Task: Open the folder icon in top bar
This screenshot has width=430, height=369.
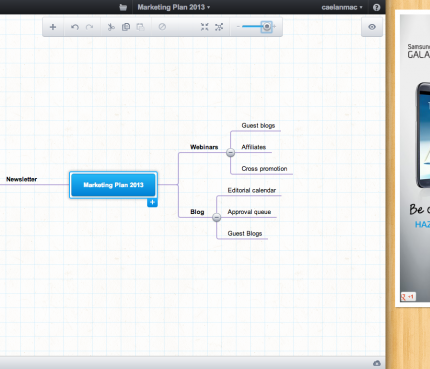Action: pyautogui.click(x=123, y=7)
